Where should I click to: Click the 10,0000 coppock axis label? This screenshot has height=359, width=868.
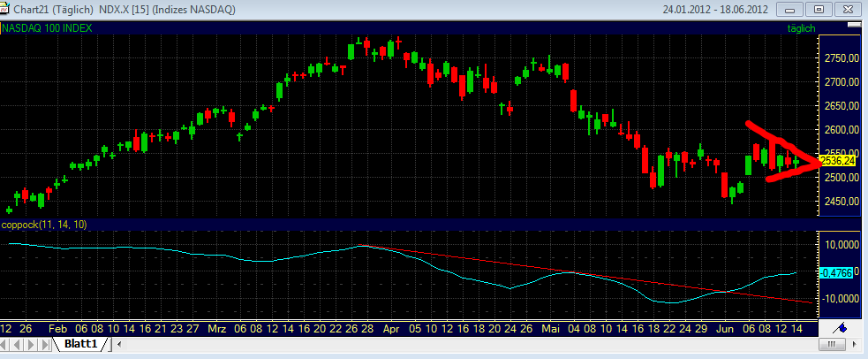tap(841, 245)
